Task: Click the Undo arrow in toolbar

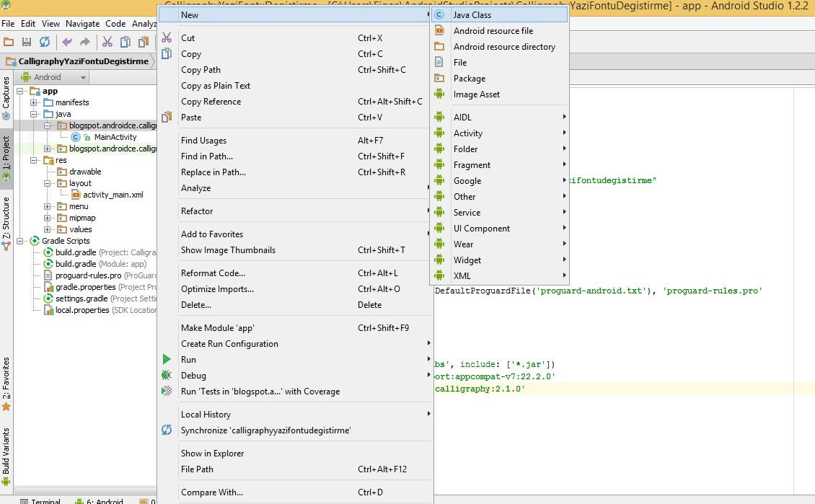Action: [x=66, y=42]
